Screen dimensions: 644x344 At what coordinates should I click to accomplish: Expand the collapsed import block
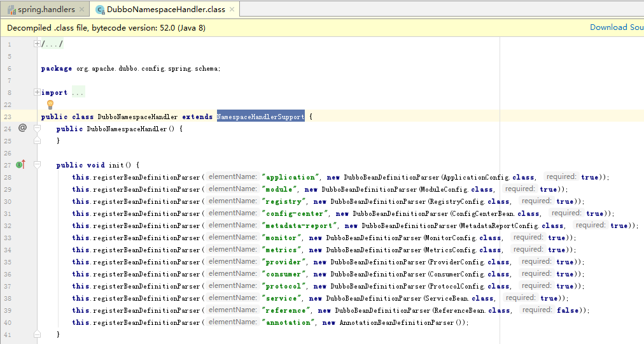37,92
